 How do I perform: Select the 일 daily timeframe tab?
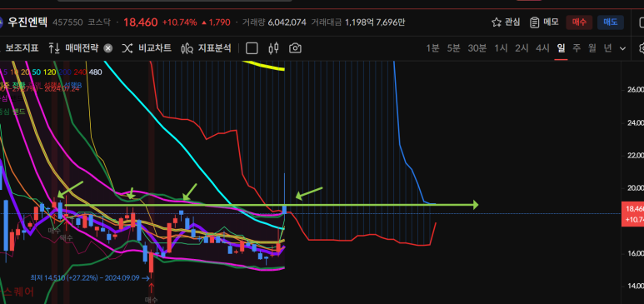tap(561, 48)
